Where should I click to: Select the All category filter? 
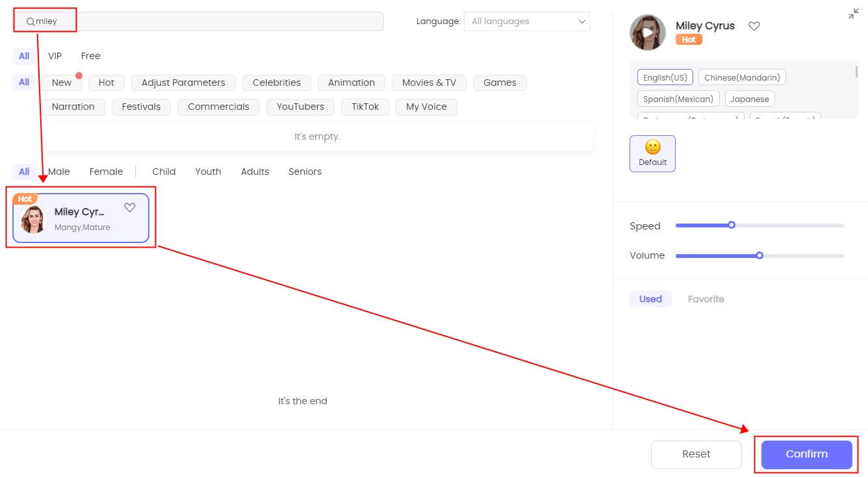tap(24, 83)
